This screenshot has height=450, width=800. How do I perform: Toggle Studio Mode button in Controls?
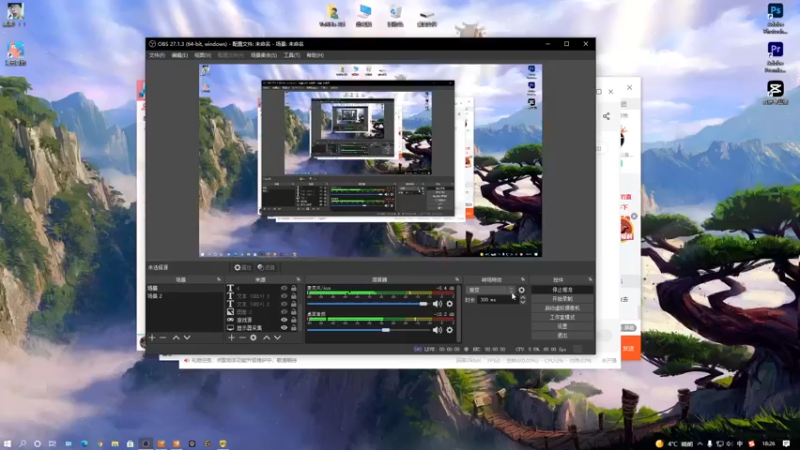coord(562,317)
